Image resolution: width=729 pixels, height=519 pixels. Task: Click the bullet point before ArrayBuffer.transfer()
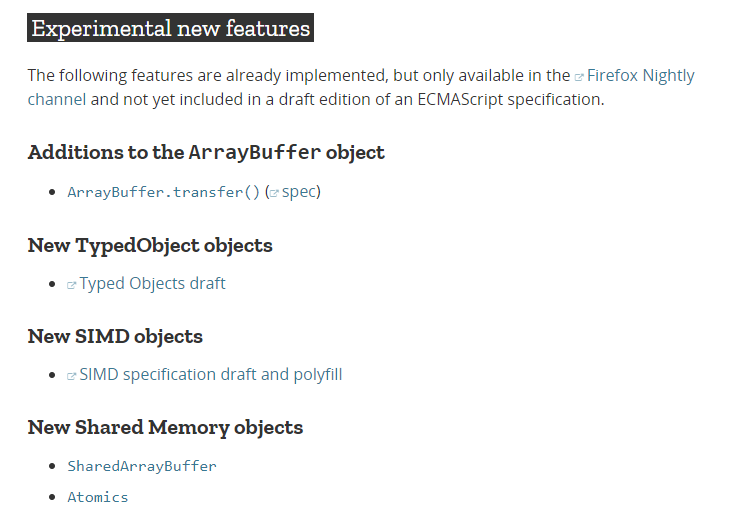52,192
